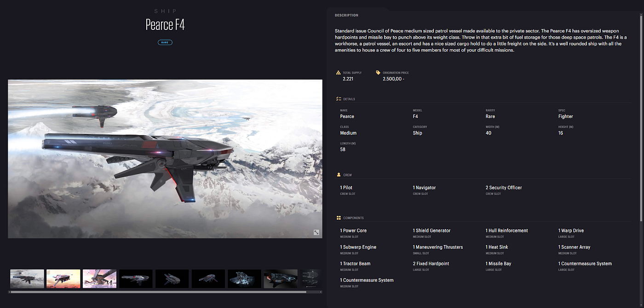Click the Details checklist icon
This screenshot has width=644, height=308.
pyautogui.click(x=339, y=99)
